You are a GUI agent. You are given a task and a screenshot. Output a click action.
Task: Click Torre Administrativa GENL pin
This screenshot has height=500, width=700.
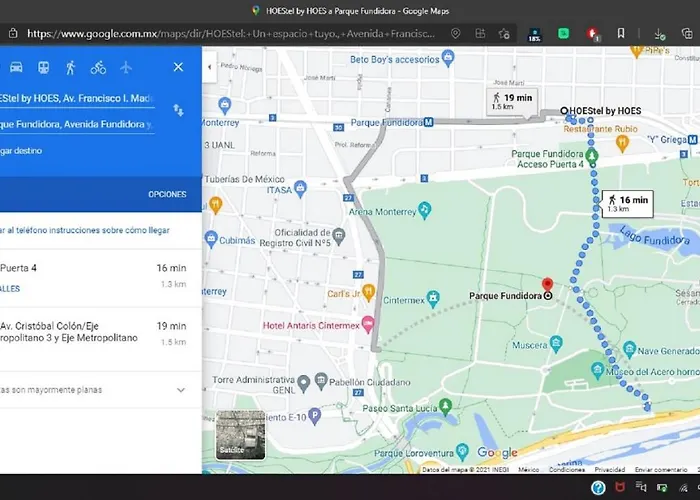304,383
